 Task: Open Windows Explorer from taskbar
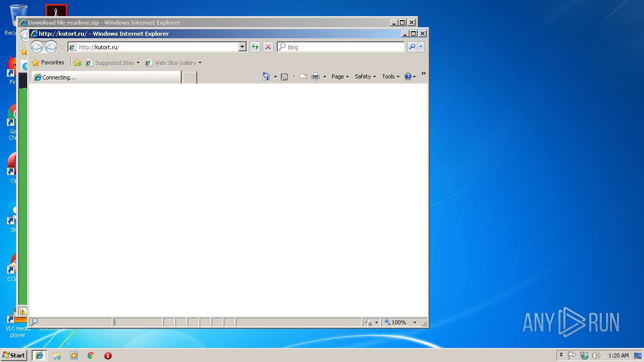57,355
